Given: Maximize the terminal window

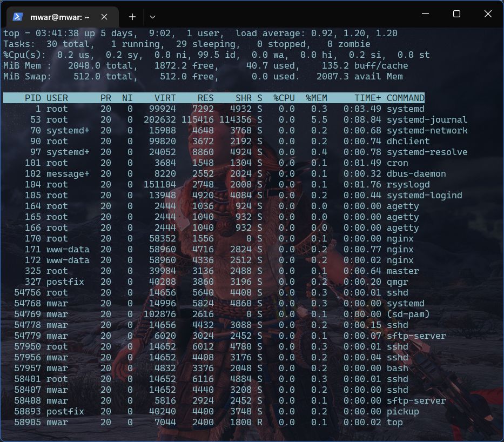Looking at the screenshot, I should coord(456,14).
